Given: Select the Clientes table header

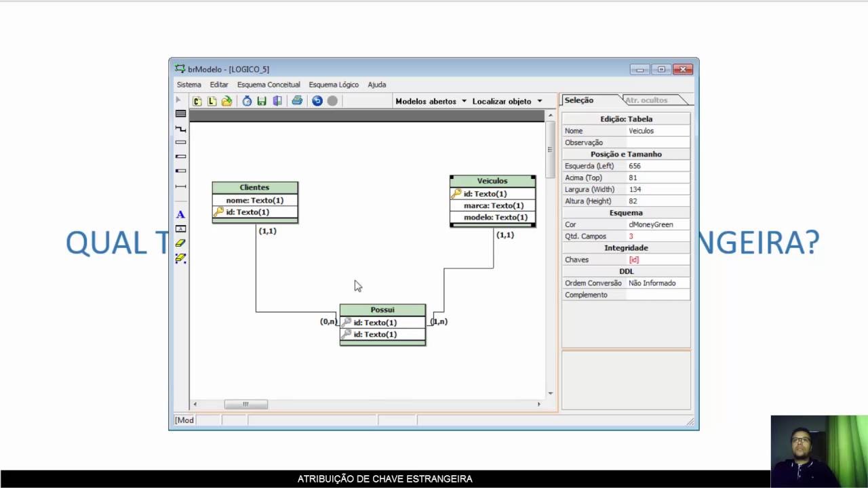Looking at the screenshot, I should pyautogui.click(x=254, y=188).
